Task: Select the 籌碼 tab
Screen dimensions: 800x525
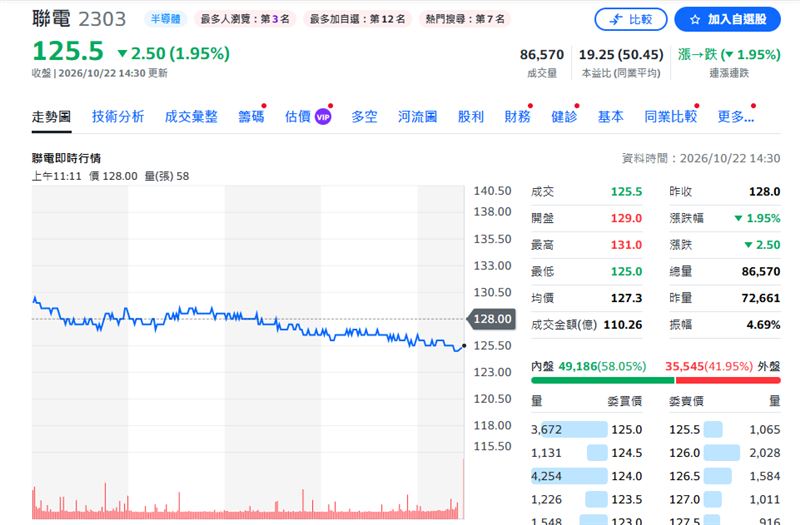Action: coord(251,117)
